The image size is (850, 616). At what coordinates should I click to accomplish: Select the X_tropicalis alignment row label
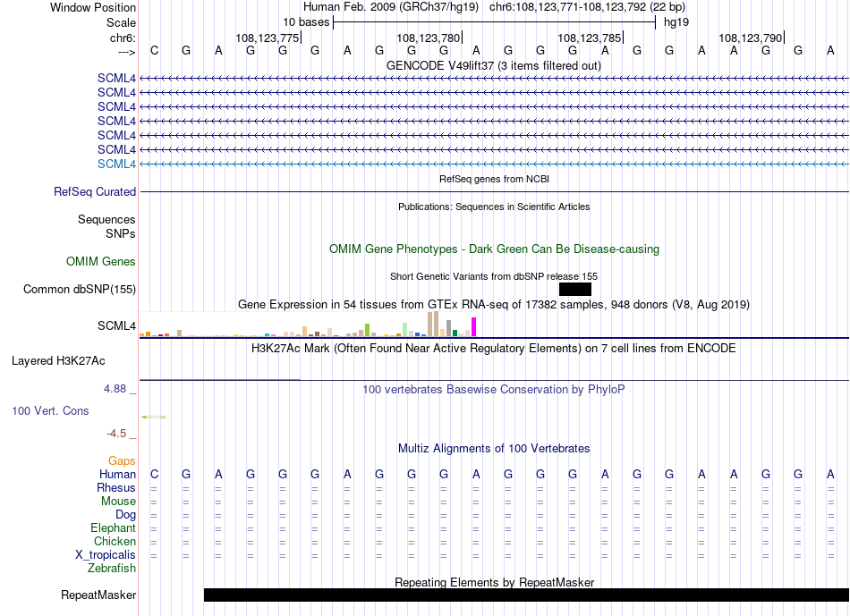pos(106,555)
